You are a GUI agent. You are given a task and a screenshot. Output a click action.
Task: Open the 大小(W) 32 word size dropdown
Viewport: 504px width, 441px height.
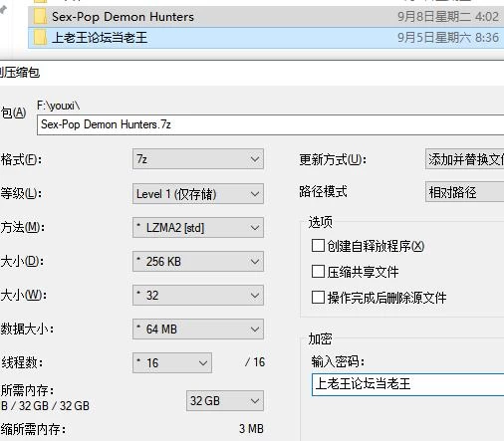pos(198,295)
